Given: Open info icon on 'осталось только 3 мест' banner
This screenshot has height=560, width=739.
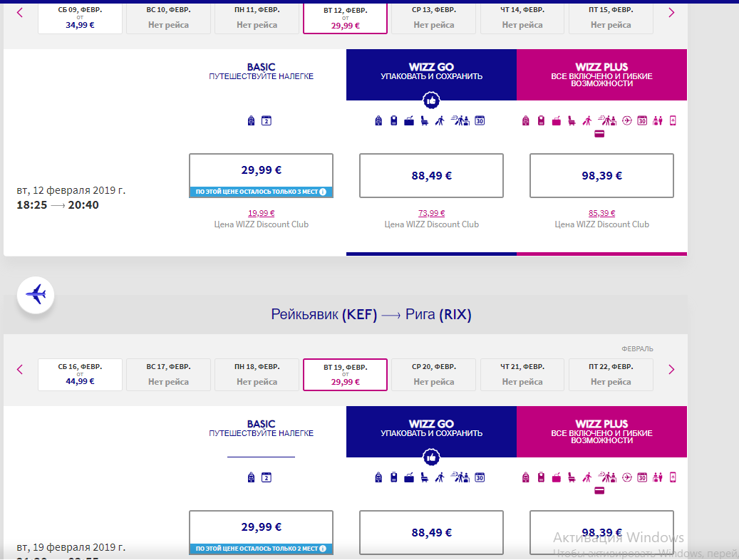Looking at the screenshot, I should click(323, 192).
